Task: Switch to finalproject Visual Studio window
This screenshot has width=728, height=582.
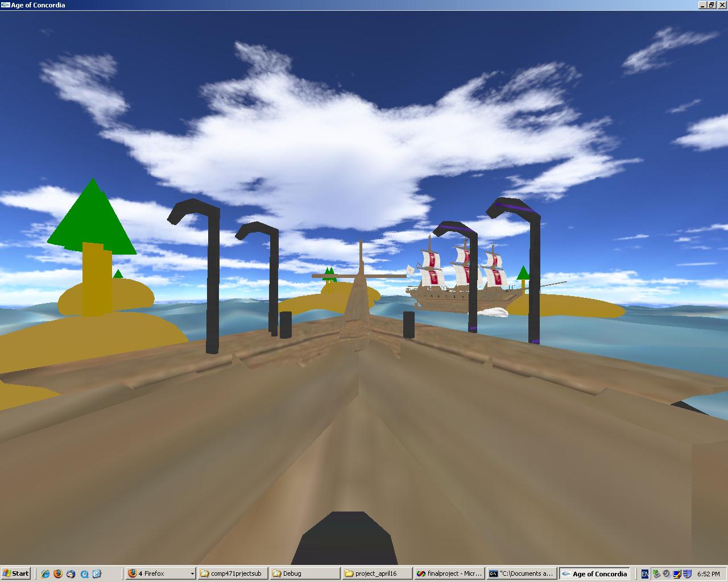Action: [449, 573]
